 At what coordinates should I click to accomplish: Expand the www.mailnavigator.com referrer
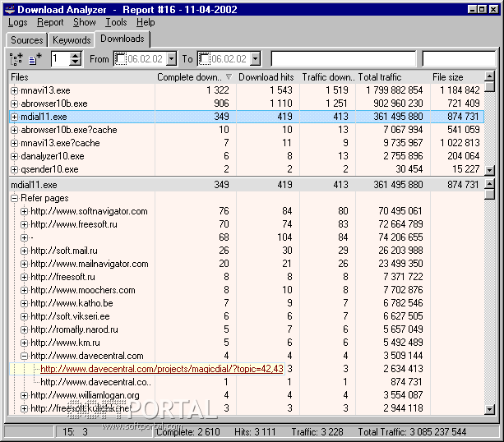[24, 264]
